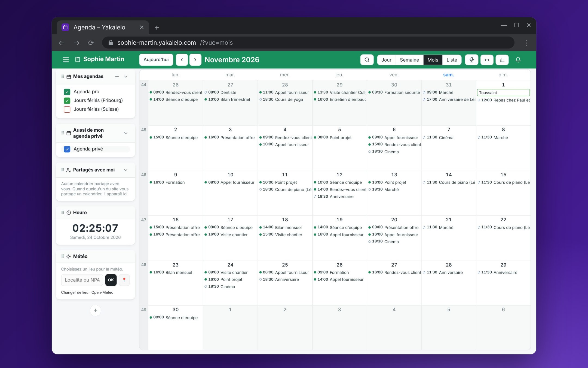Toggle the full-width arrows button

click(487, 60)
